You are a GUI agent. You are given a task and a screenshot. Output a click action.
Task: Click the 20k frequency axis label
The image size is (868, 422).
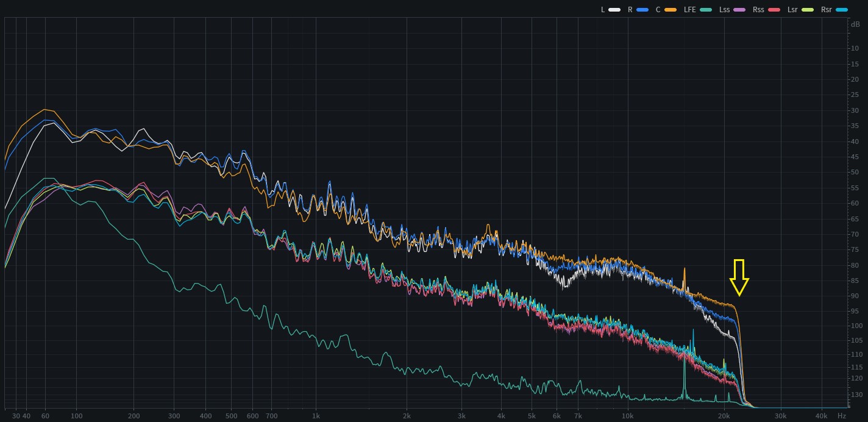click(x=724, y=416)
